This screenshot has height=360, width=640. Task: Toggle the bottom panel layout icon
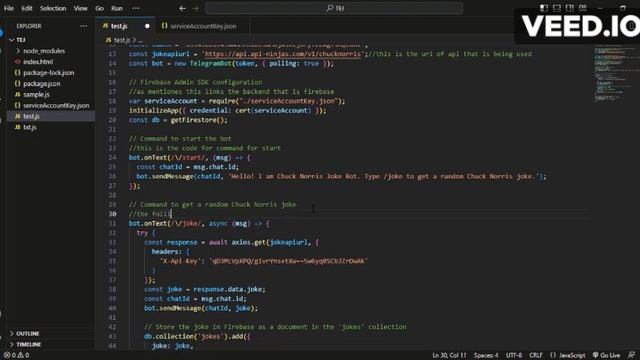tap(557, 8)
